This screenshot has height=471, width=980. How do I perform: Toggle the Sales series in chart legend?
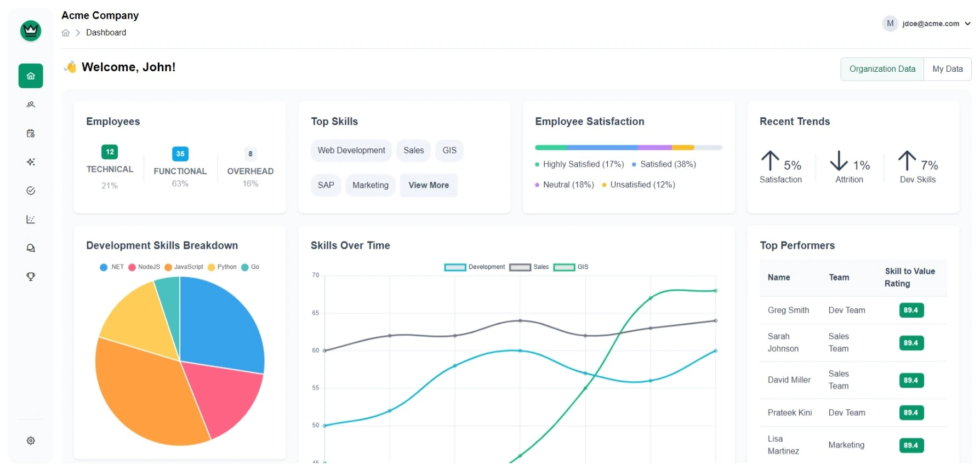529,267
